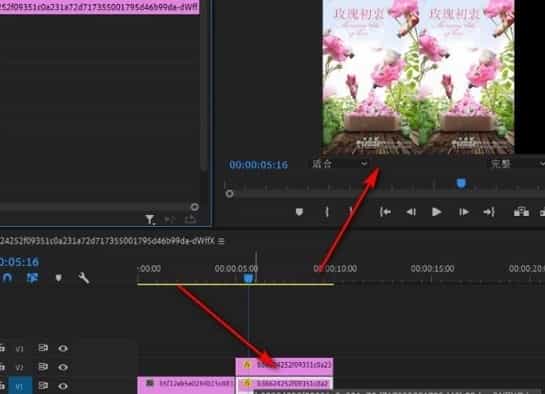Click 00:00:05:00 on timeline ruler

click(236, 268)
